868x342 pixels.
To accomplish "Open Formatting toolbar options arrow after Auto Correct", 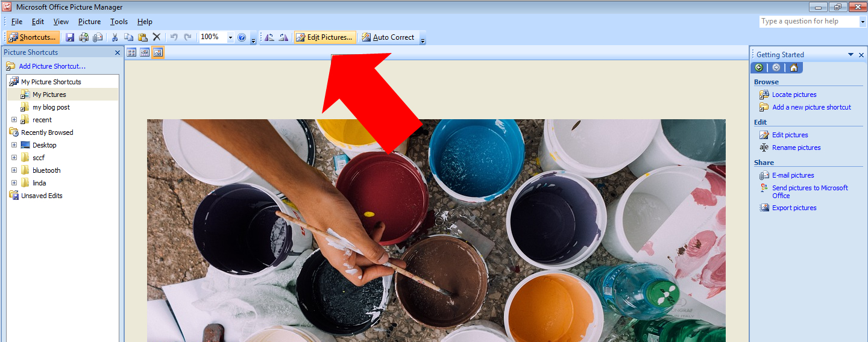I will pos(423,40).
